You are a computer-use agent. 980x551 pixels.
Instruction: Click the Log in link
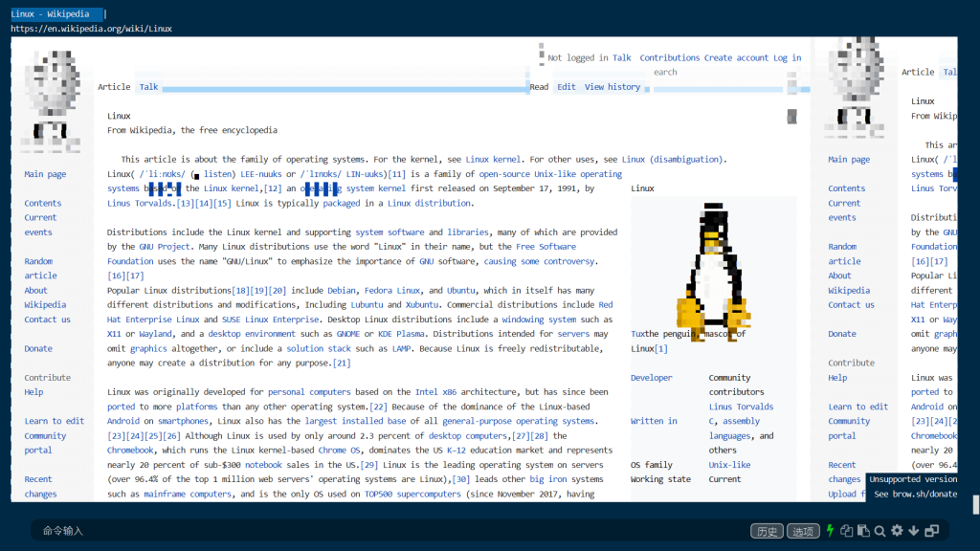tap(788, 57)
